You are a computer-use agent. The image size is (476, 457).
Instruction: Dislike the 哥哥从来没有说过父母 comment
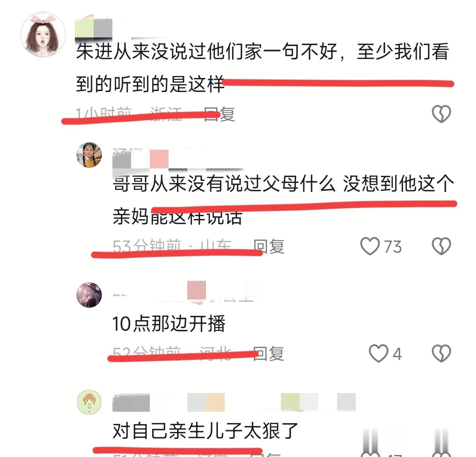tap(441, 246)
